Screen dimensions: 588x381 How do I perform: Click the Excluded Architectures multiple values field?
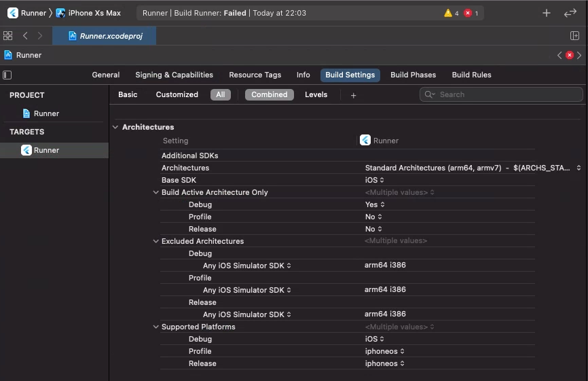(396, 240)
